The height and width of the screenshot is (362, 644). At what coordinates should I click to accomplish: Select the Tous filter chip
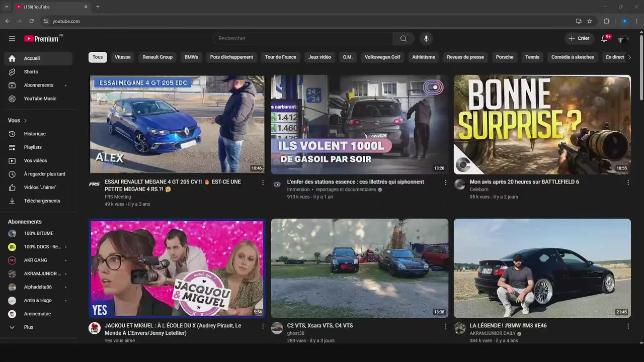(x=98, y=57)
